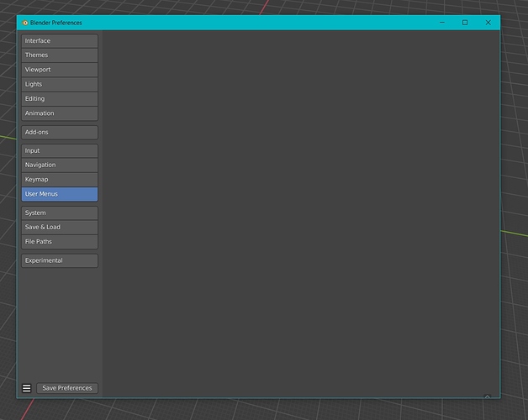
Task: Open the File Paths section
Action: pos(60,242)
